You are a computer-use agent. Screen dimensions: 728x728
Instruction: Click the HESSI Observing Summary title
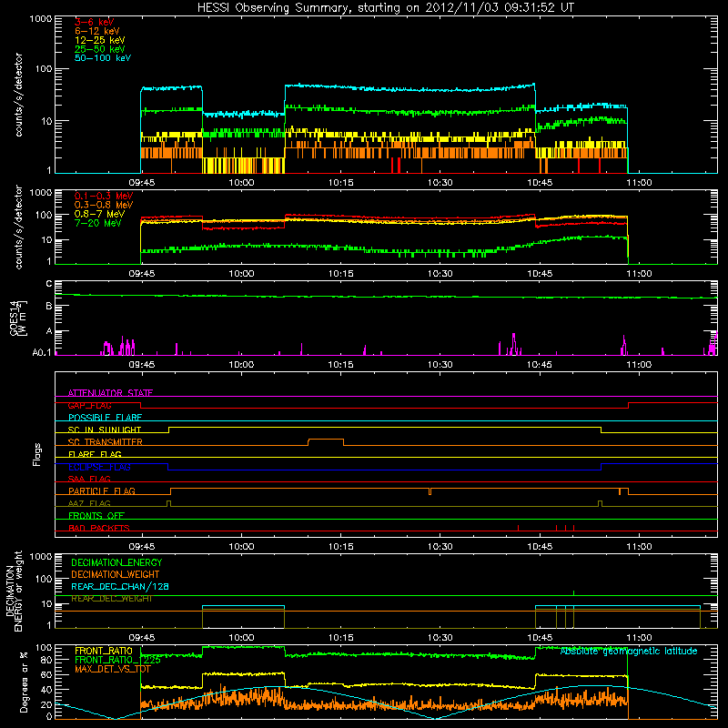point(385,8)
